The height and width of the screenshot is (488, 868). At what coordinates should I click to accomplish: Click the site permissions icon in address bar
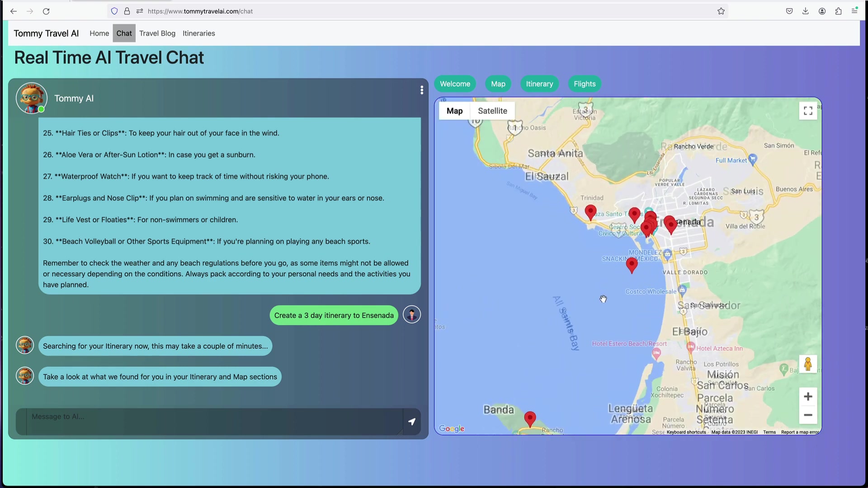pos(140,11)
